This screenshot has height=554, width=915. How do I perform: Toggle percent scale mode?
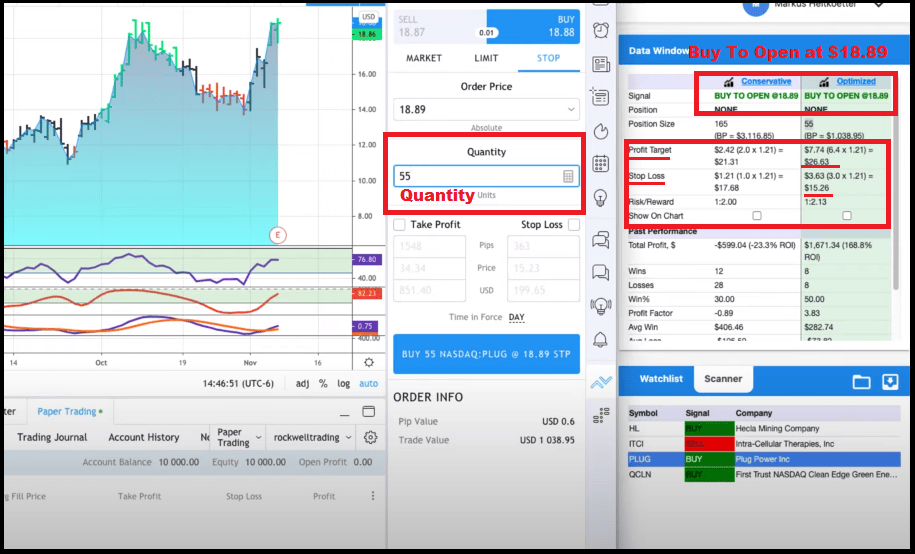[x=323, y=384]
